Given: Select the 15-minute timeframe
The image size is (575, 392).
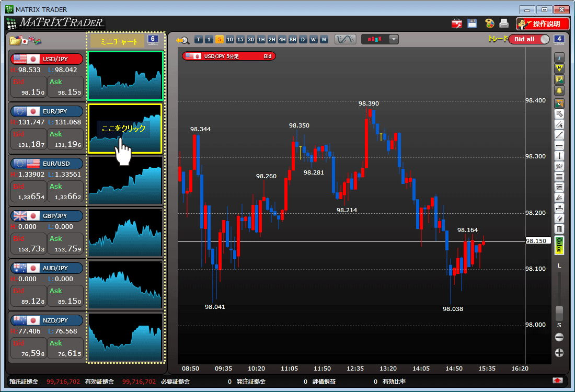Looking at the screenshot, I should [240, 40].
